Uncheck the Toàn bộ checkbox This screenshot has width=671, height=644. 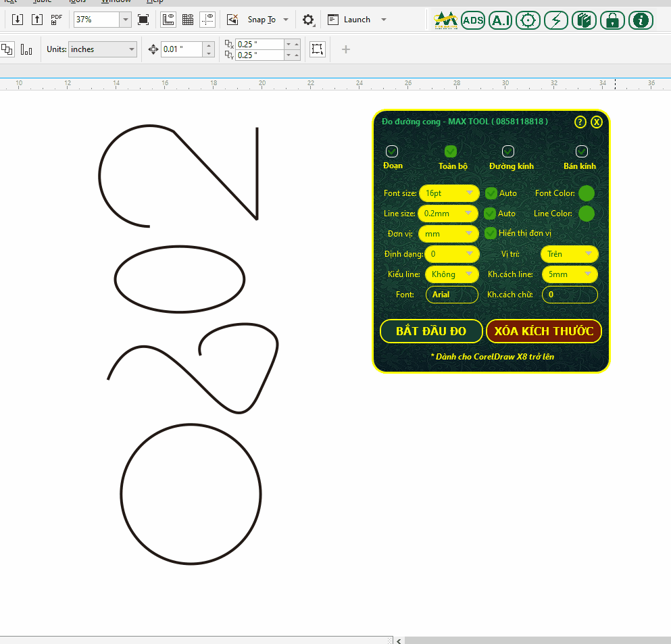tap(451, 151)
